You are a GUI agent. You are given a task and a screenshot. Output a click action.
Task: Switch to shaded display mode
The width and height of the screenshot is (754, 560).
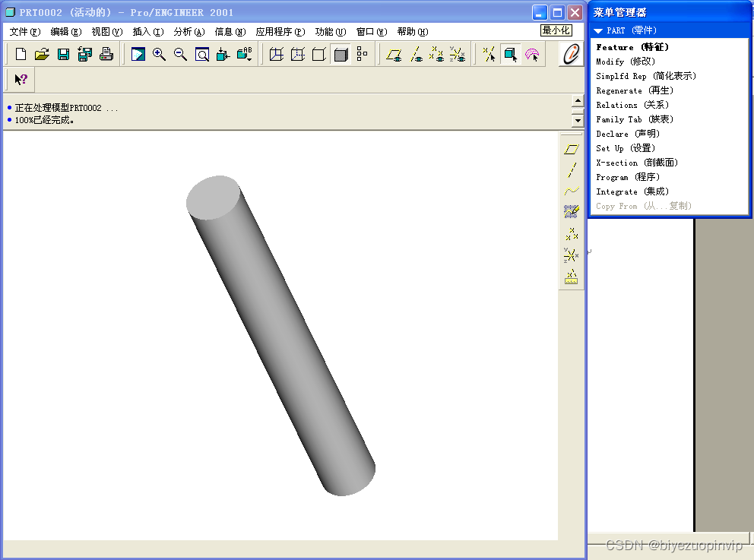pos(341,55)
